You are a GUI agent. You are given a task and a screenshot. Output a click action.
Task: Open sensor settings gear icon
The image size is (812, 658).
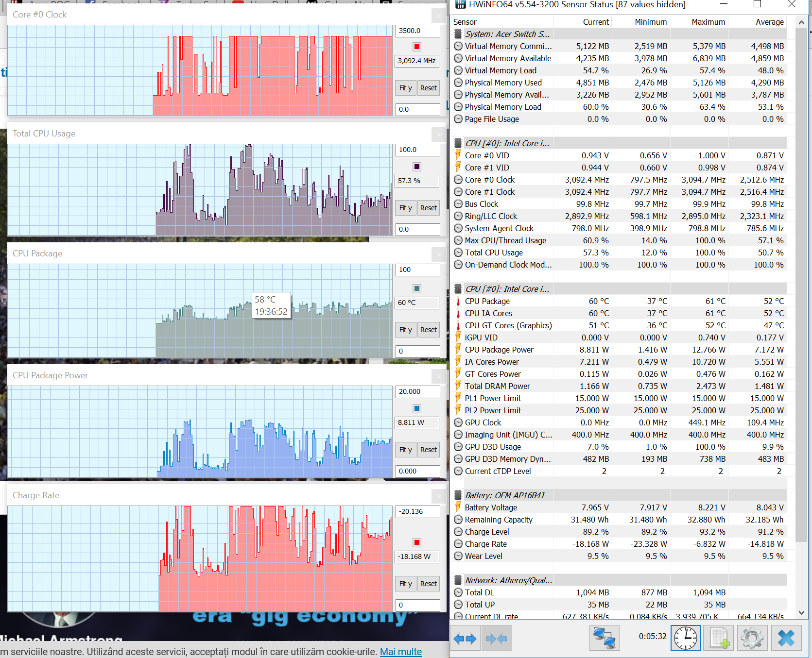point(752,638)
